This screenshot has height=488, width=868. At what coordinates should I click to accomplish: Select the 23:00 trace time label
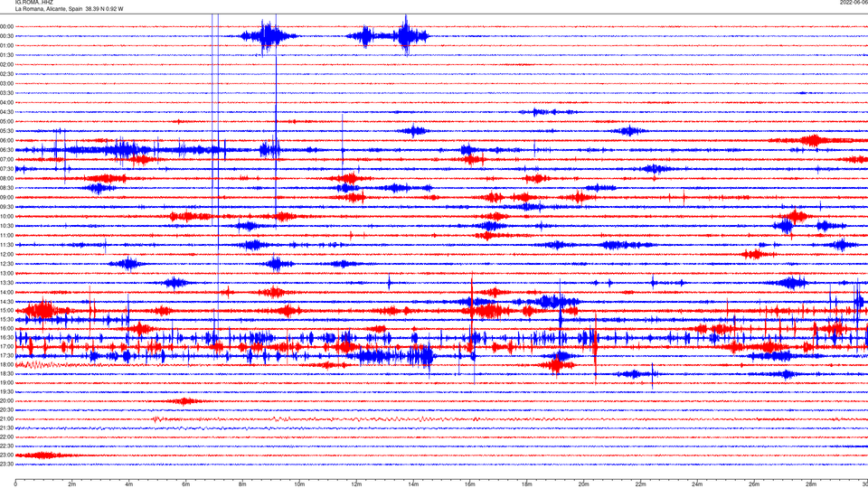6,455
